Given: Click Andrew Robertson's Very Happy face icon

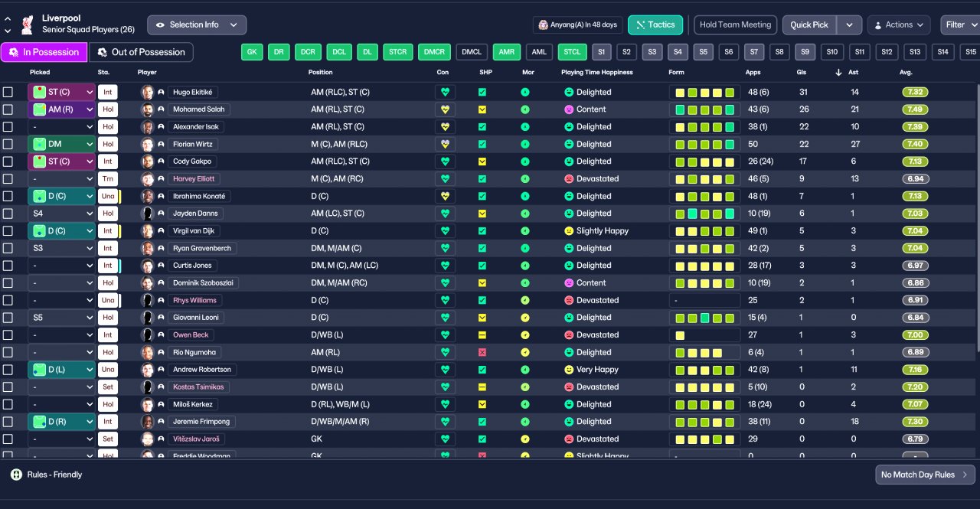Looking at the screenshot, I should 569,369.
